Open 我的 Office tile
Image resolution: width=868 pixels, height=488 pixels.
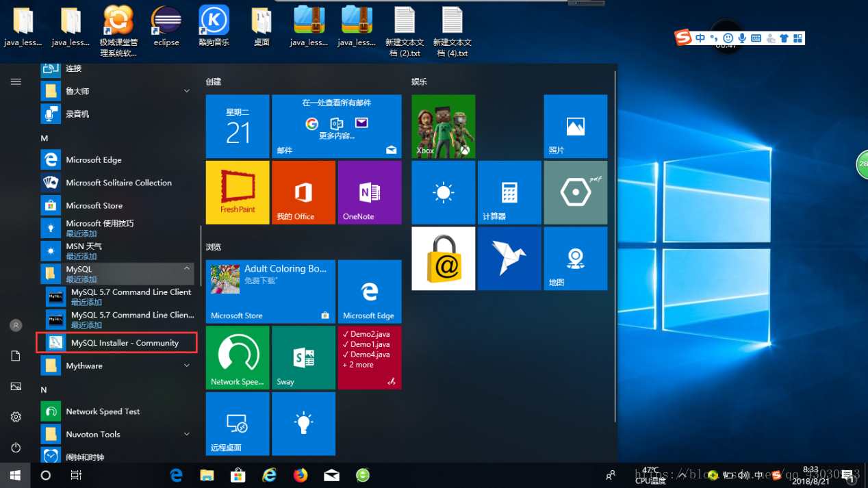click(303, 192)
